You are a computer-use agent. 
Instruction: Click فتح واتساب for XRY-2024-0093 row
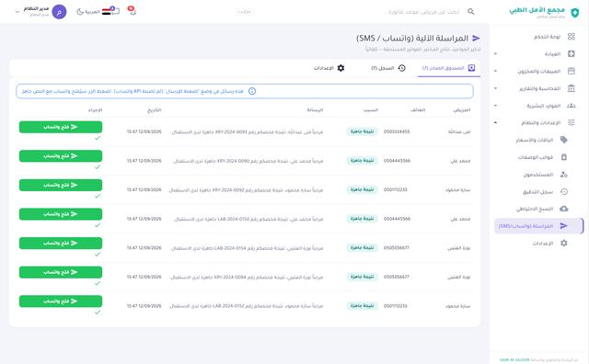(x=61, y=127)
